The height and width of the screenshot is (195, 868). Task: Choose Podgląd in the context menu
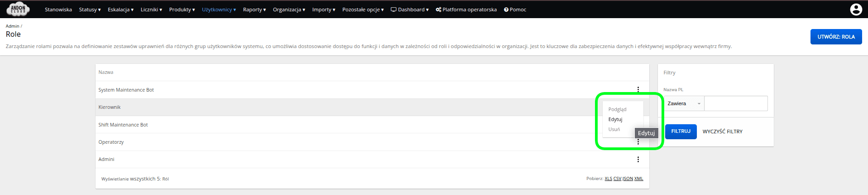[x=618, y=109]
